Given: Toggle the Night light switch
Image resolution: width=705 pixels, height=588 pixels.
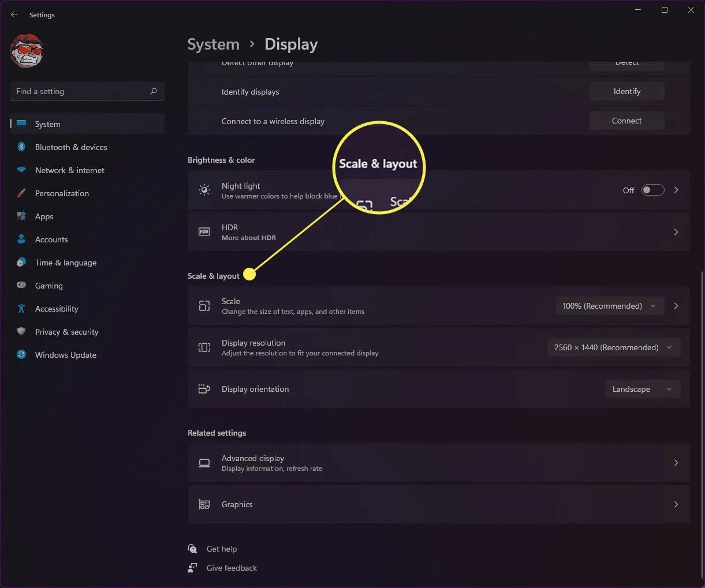Looking at the screenshot, I should tap(652, 190).
